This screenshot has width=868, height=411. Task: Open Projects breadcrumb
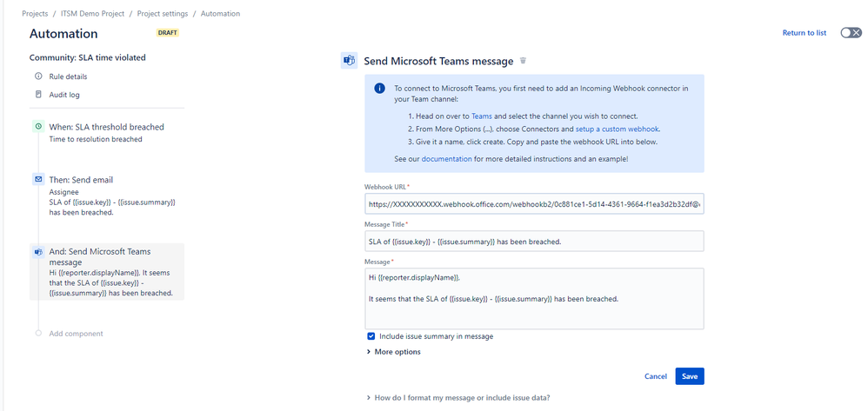click(35, 13)
